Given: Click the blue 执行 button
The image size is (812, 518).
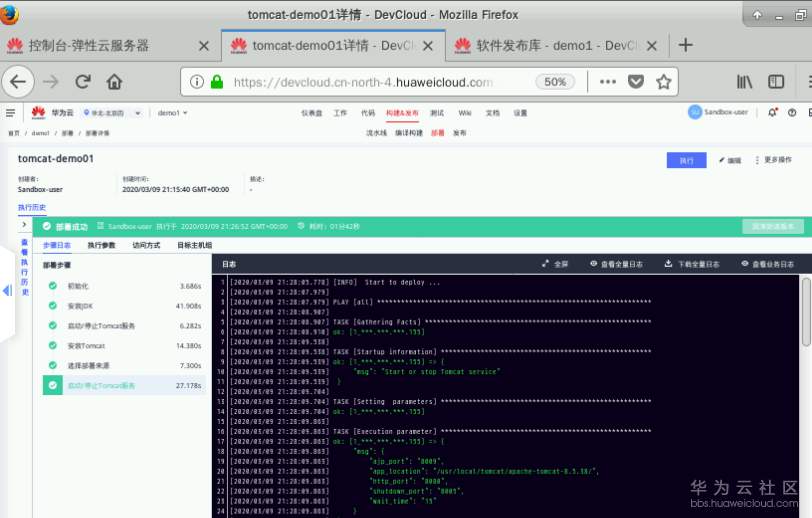Looking at the screenshot, I should coord(686,161).
